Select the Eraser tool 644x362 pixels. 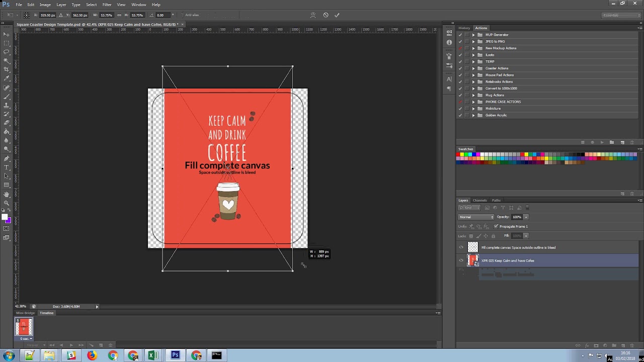tap(7, 123)
